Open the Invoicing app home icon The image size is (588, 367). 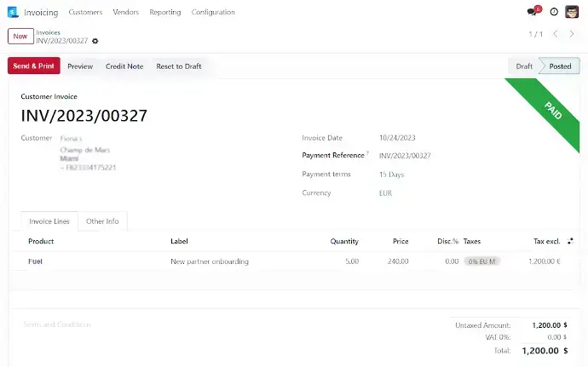13,12
